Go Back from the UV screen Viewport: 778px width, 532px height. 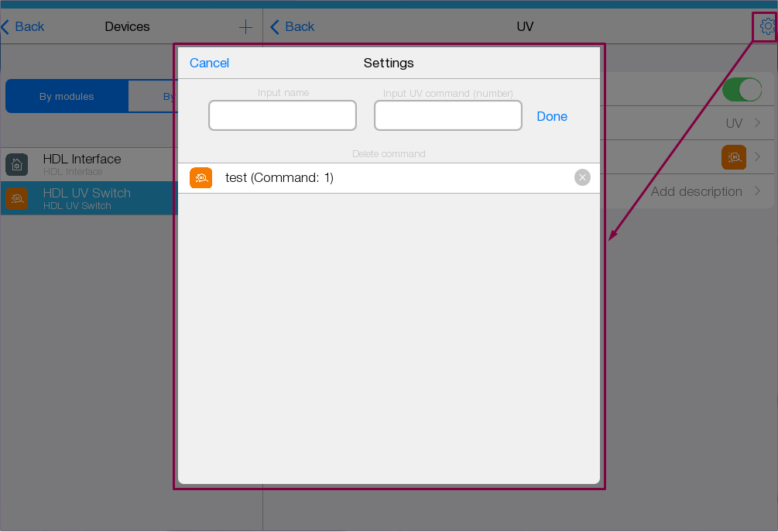(293, 27)
